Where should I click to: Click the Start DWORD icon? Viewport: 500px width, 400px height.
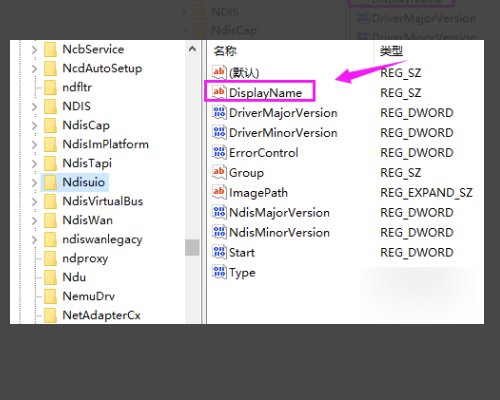pos(219,252)
